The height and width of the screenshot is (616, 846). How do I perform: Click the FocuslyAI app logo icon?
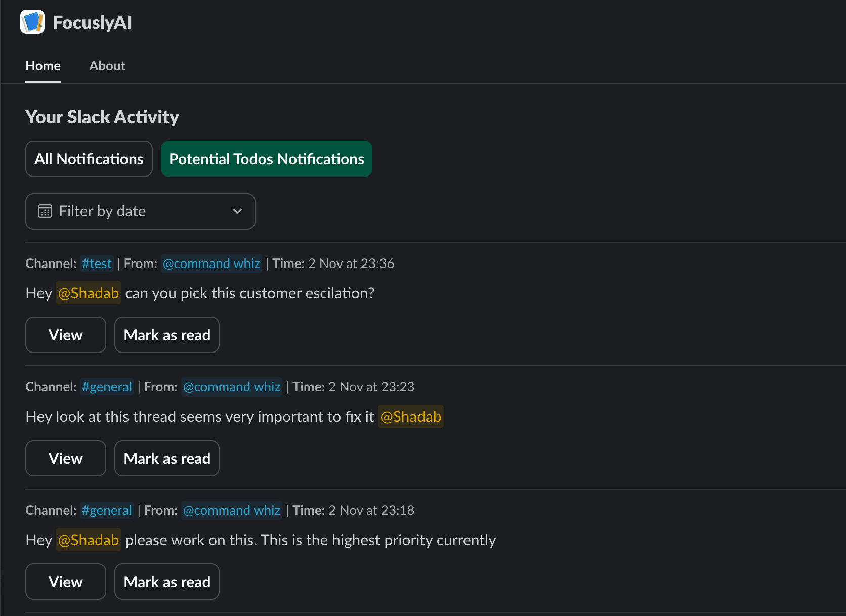pos(32,22)
